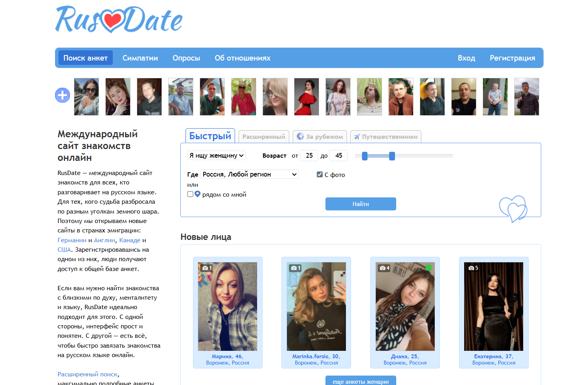Image resolution: width=588 pixels, height=385 pixels.
Task: Click the Германии link in the description
Action: (72, 240)
